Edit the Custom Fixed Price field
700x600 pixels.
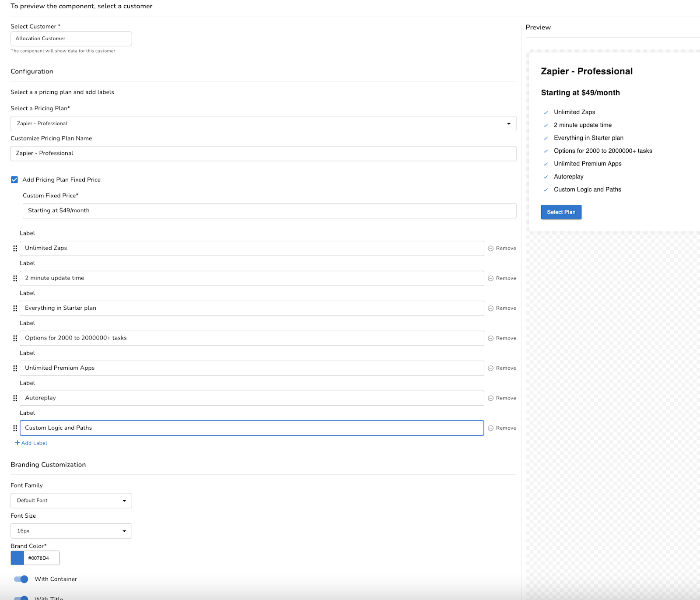(x=269, y=211)
